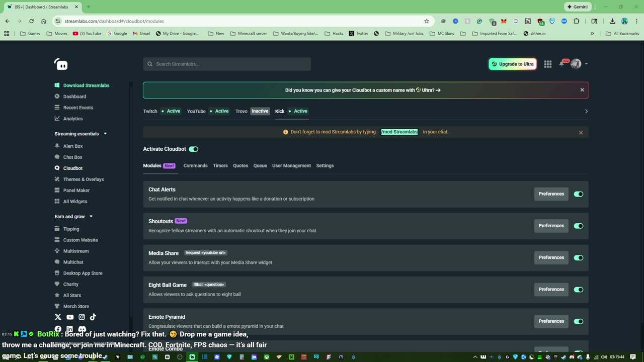Open Media Share Preferences

point(551,258)
